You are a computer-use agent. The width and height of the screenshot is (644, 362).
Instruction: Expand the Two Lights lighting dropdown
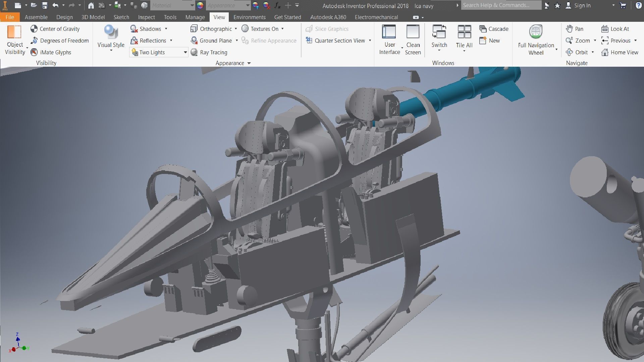click(x=185, y=52)
